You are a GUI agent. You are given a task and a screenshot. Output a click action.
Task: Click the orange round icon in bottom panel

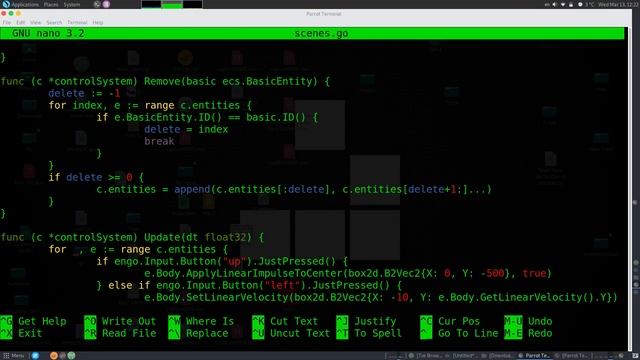[x=53, y=356]
